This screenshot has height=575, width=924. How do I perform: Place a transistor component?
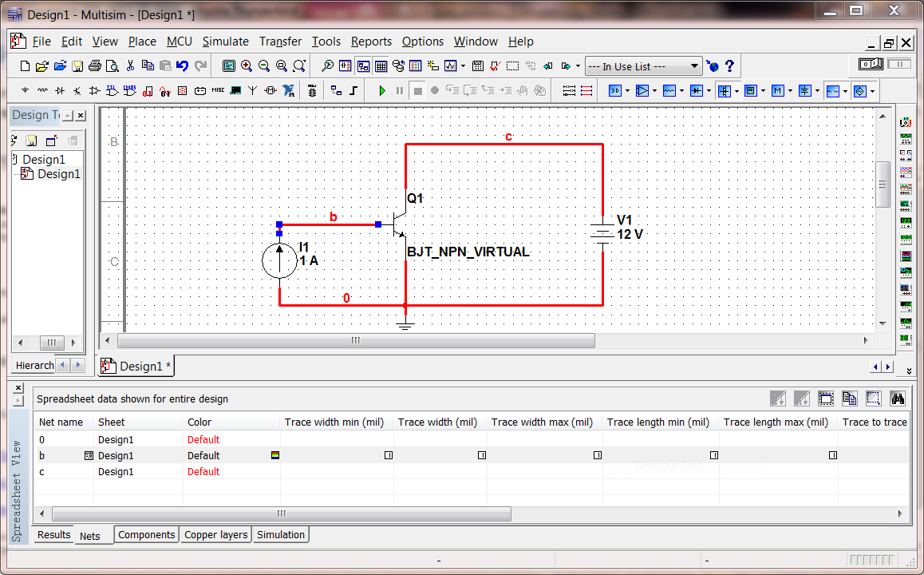coord(77,91)
